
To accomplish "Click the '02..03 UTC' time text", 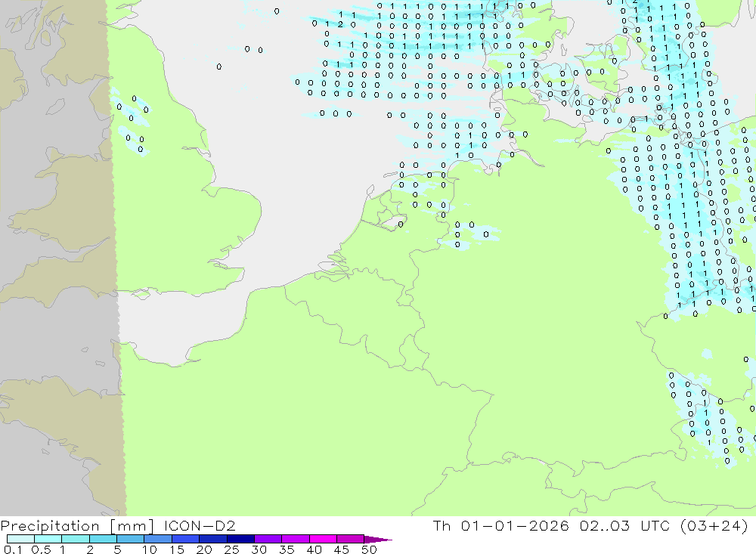I will [x=625, y=525].
